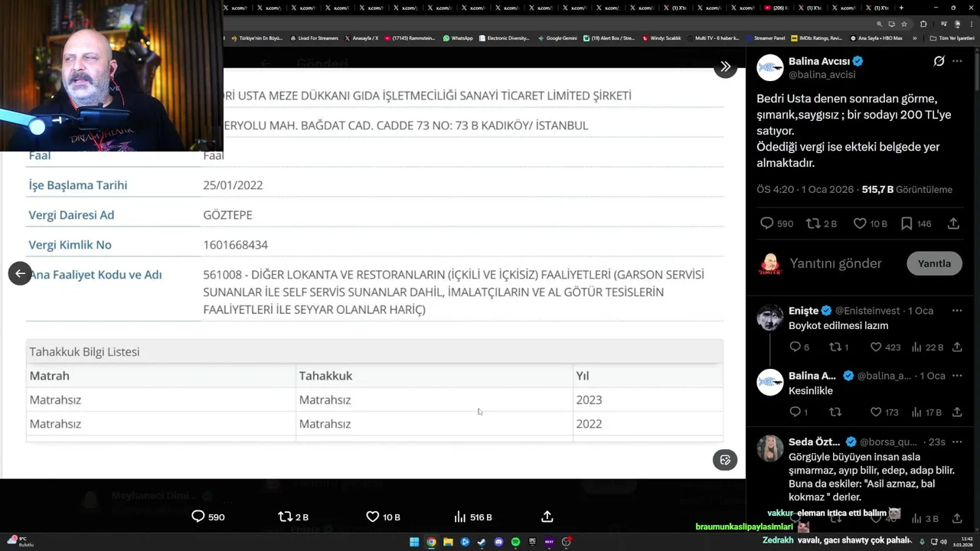
Task: Select the Vergi Kimlik No value 1601668434
Action: (x=235, y=245)
